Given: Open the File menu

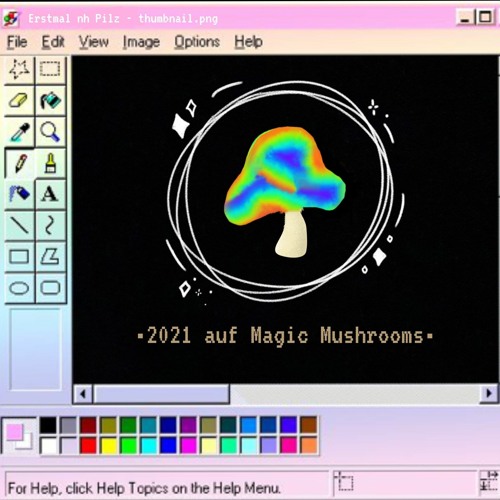Looking at the screenshot, I should pos(17,42).
